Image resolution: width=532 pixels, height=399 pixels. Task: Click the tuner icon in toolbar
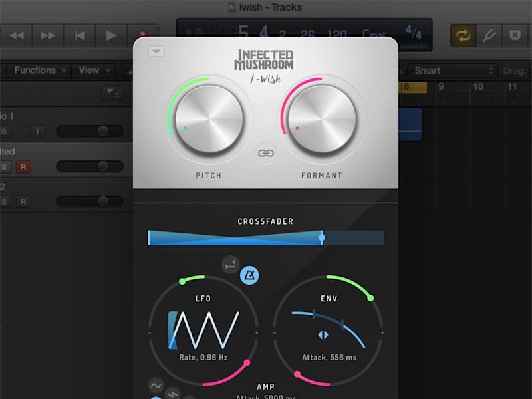[x=489, y=35]
